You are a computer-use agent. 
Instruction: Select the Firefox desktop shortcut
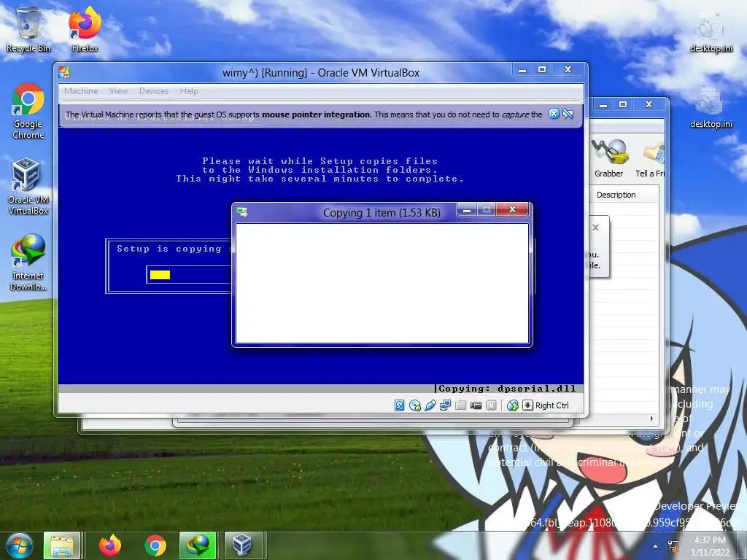[x=85, y=29]
